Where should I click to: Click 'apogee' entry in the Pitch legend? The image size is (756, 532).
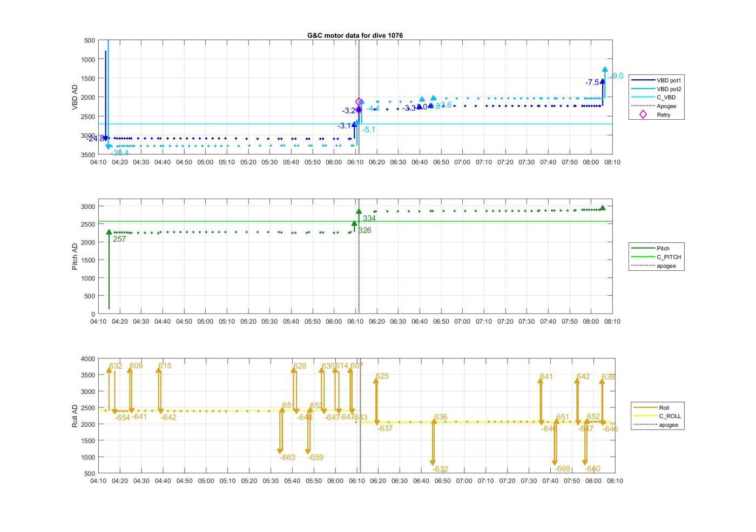coord(653,266)
